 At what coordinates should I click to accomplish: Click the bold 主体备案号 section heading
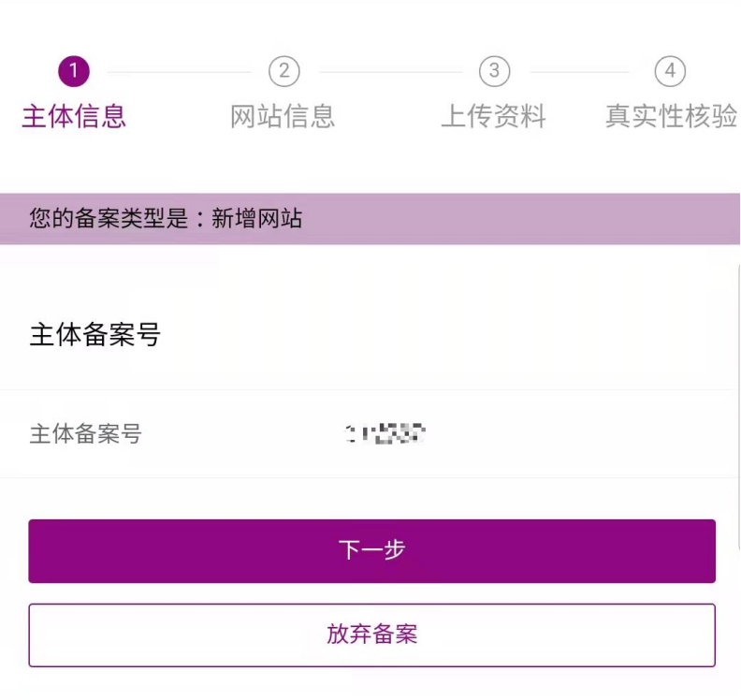coord(95,335)
